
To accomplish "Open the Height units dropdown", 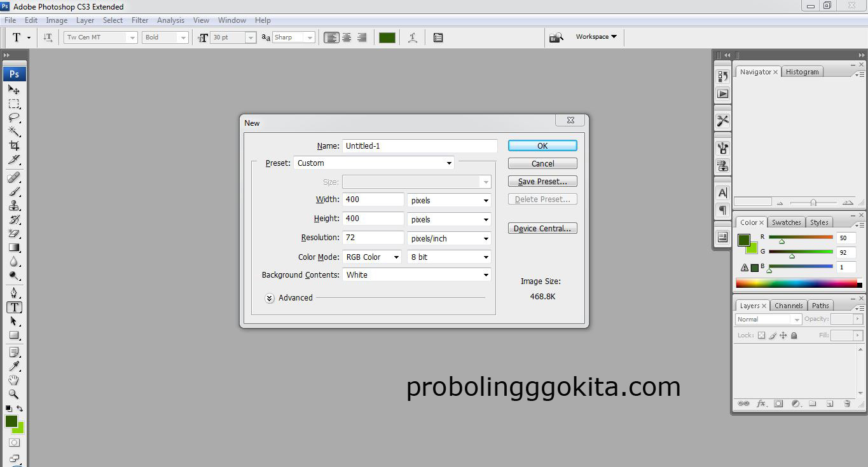I will (449, 219).
